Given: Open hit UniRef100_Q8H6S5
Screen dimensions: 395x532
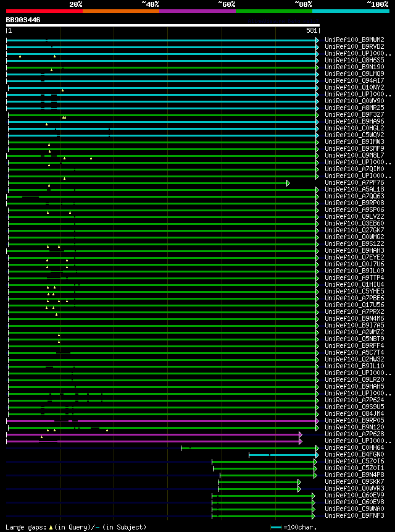Looking at the screenshot, I should pos(354,61).
